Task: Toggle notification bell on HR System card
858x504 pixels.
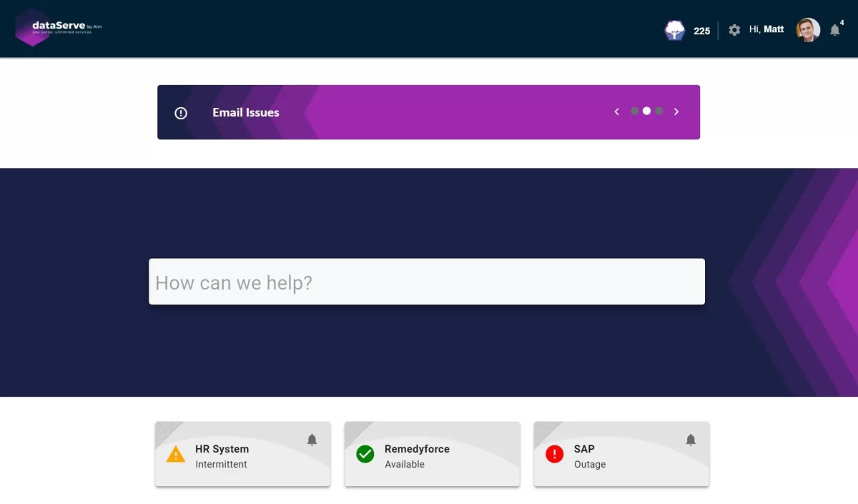Action: pyautogui.click(x=312, y=440)
